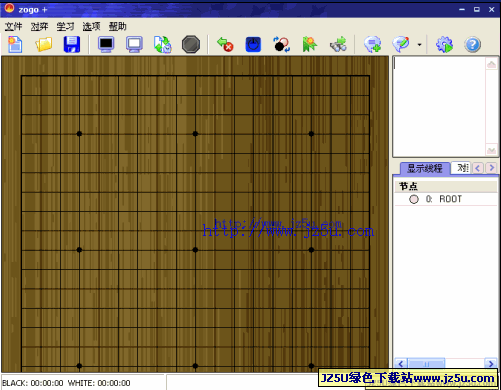Click the new game file icon
This screenshot has width=501, height=390.
click(15, 44)
